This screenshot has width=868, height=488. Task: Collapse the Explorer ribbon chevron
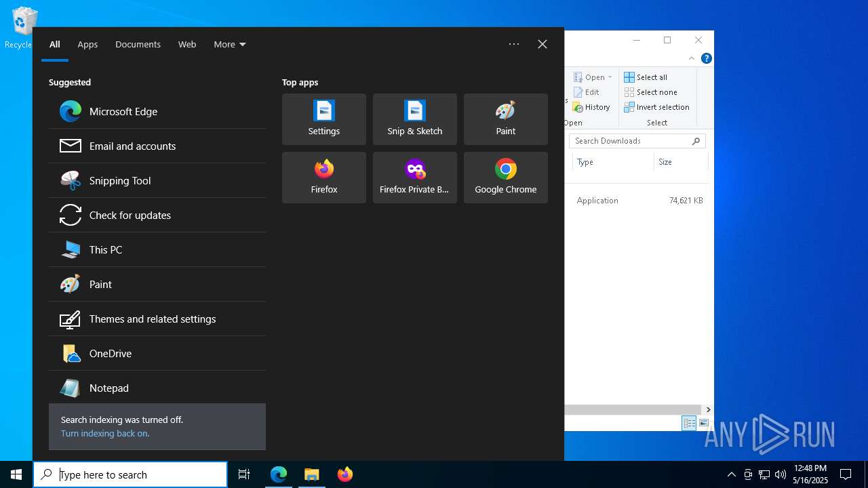pos(692,58)
